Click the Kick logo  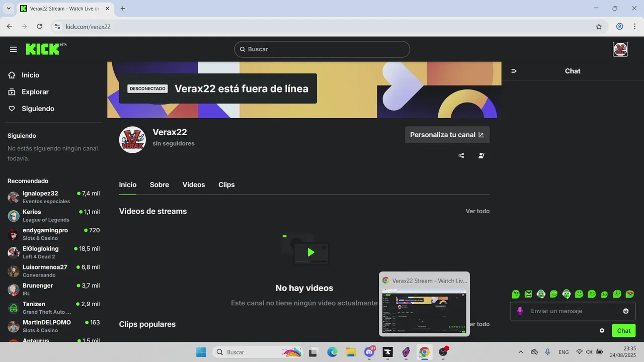(x=46, y=49)
